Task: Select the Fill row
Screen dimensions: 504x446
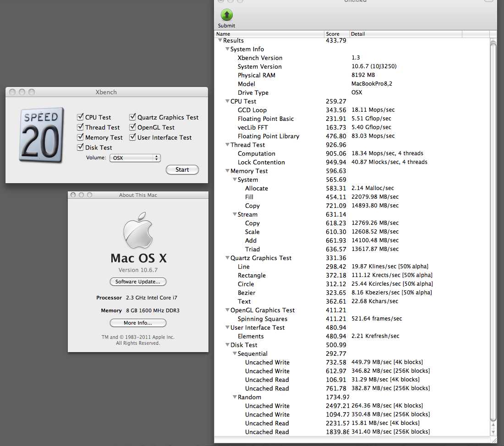Action: (352, 197)
